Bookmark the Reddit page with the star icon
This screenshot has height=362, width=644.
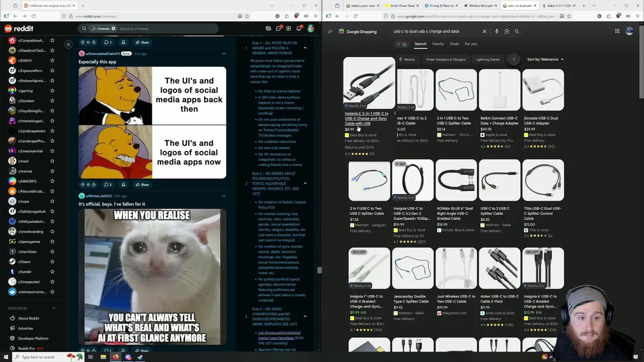coord(247,16)
